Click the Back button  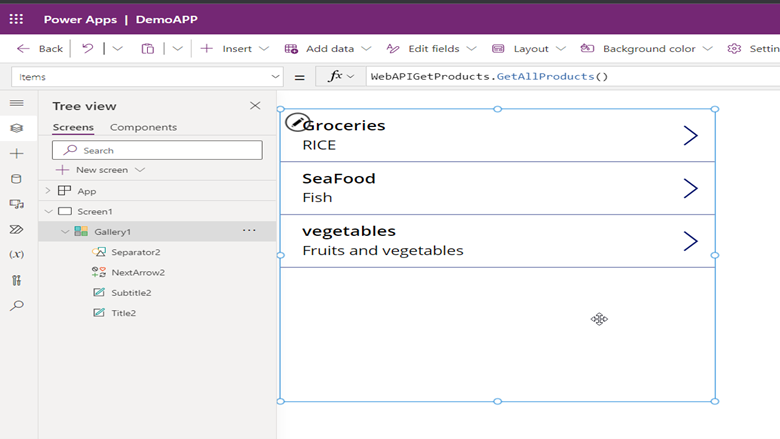pyautogui.click(x=40, y=49)
